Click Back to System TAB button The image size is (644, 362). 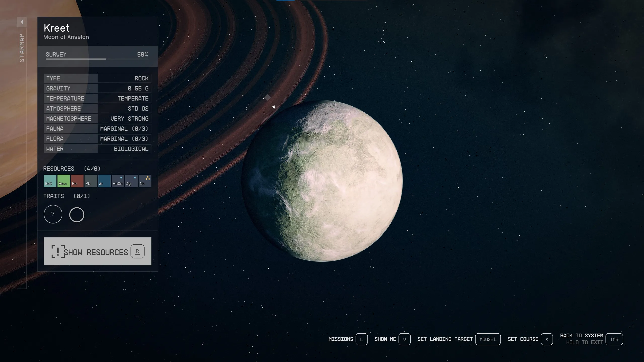click(614, 339)
